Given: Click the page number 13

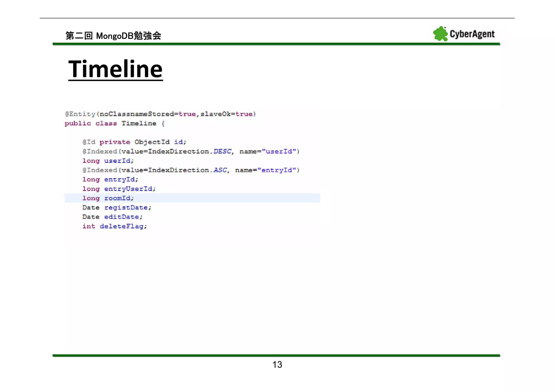Looking at the screenshot, I should pyautogui.click(x=277, y=365).
